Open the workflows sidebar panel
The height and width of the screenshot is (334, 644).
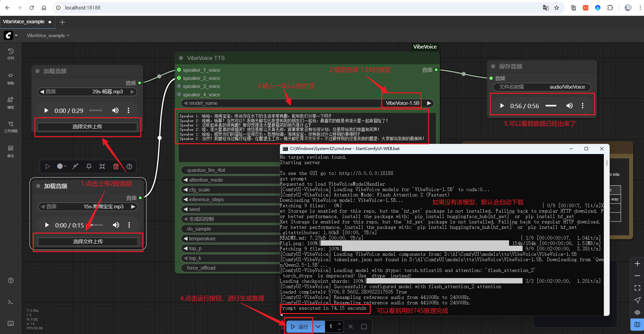tap(11, 127)
